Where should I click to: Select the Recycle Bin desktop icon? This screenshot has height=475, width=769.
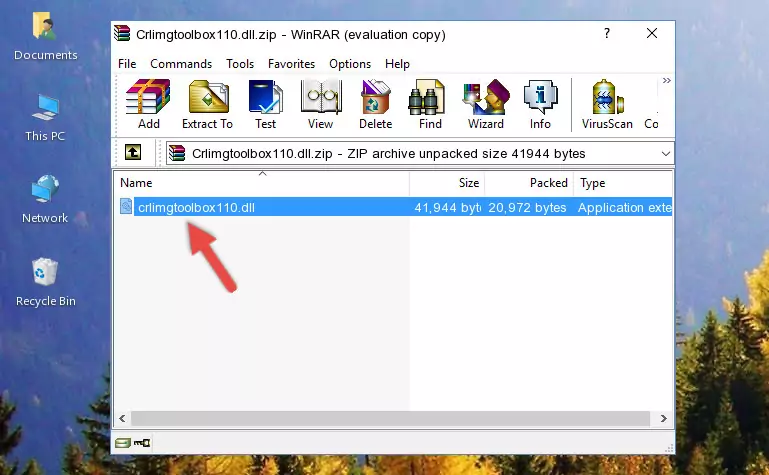[46, 282]
